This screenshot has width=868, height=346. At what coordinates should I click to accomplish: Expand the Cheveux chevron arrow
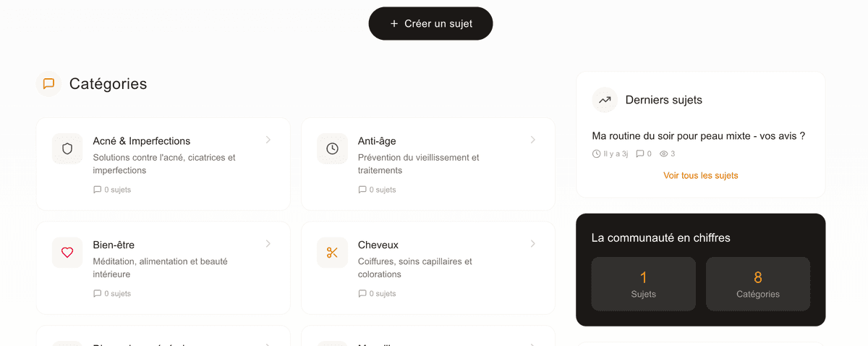point(533,244)
